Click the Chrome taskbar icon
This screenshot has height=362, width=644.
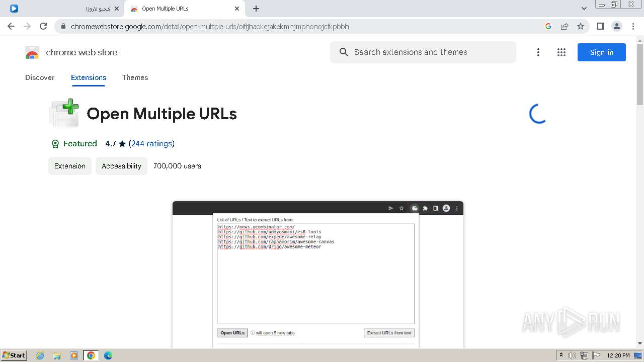tap(91, 355)
